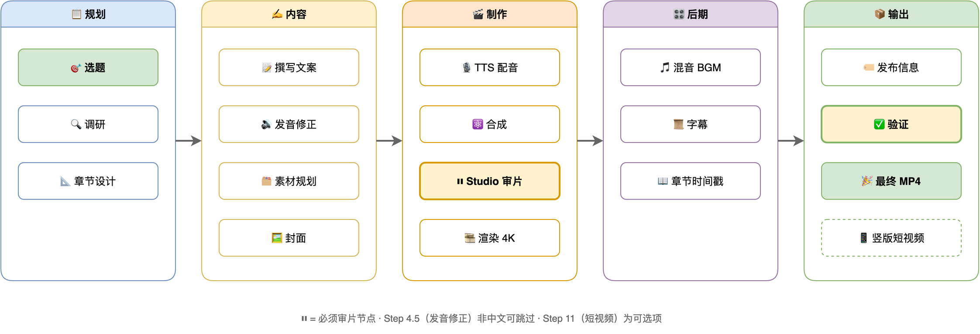Click the 内容 column header
980x334 pixels.
(289, 14)
